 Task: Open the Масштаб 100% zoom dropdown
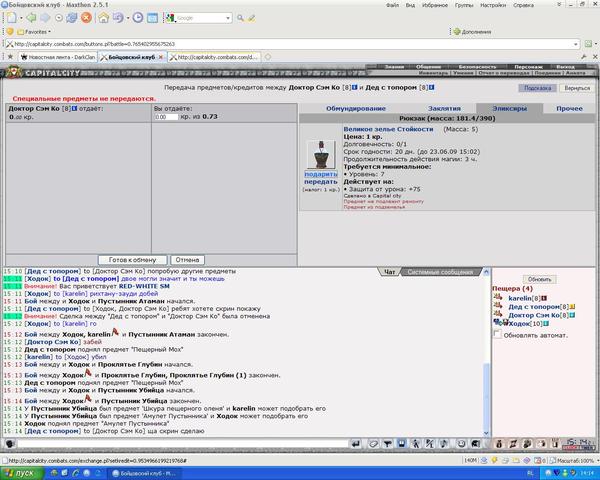pyautogui.click(x=574, y=460)
